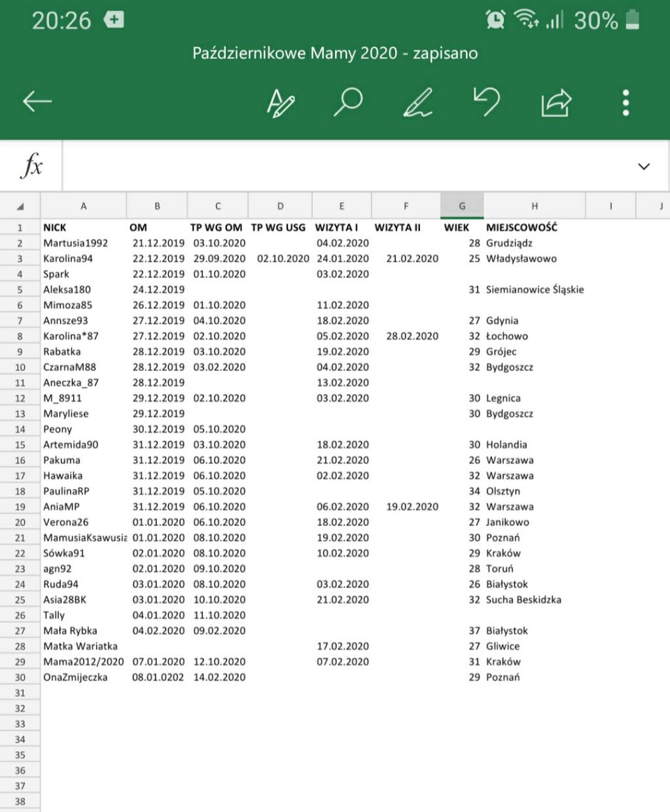Open the text editing pencil tool
The height and width of the screenshot is (812, 670).
click(x=281, y=103)
